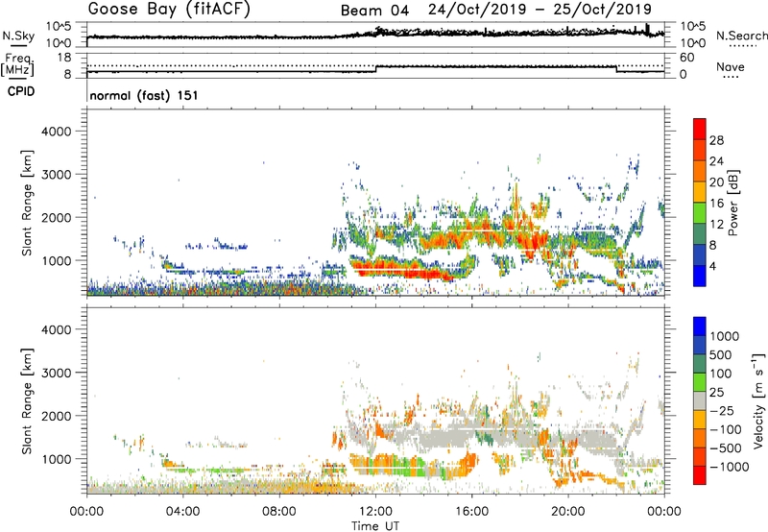Click the 'Goose Bay (fitACF)' title text
Viewport: 768px width, 532px height.
coord(169,10)
